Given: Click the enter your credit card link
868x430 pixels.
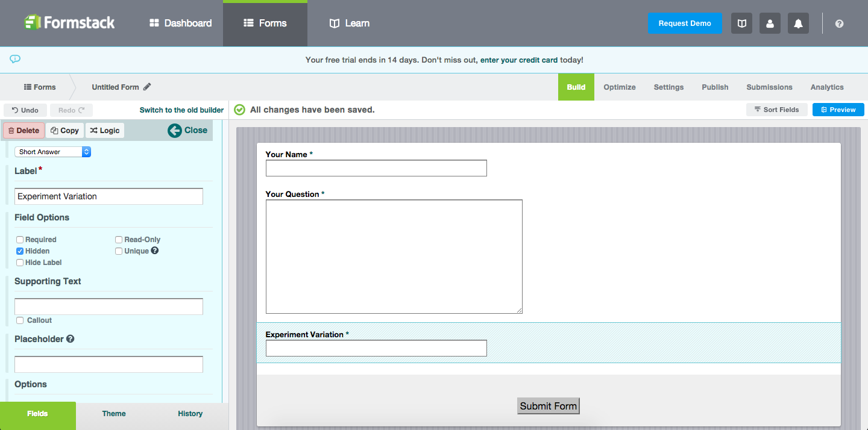Looking at the screenshot, I should [x=518, y=60].
